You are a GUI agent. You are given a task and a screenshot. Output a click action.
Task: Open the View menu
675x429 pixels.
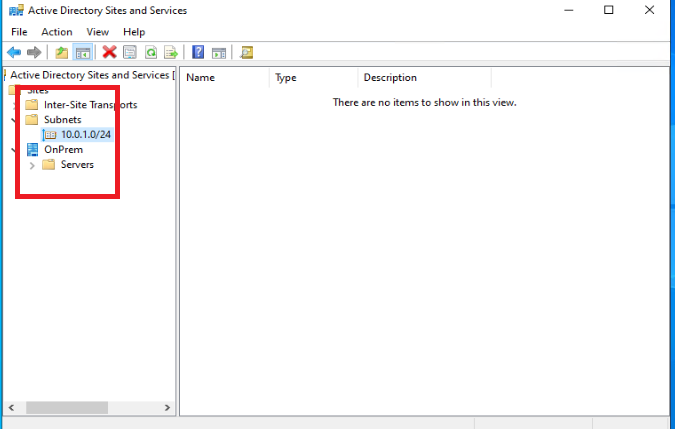point(97,32)
